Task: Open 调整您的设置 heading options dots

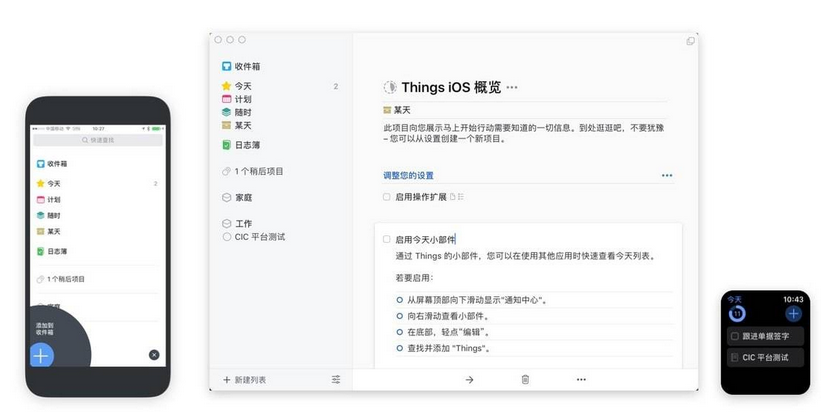Action: (x=667, y=175)
